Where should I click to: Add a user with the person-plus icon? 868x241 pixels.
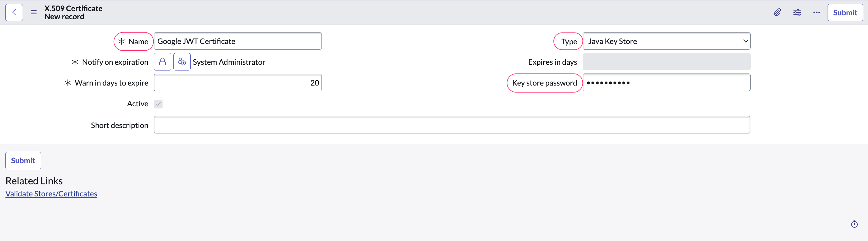(182, 61)
